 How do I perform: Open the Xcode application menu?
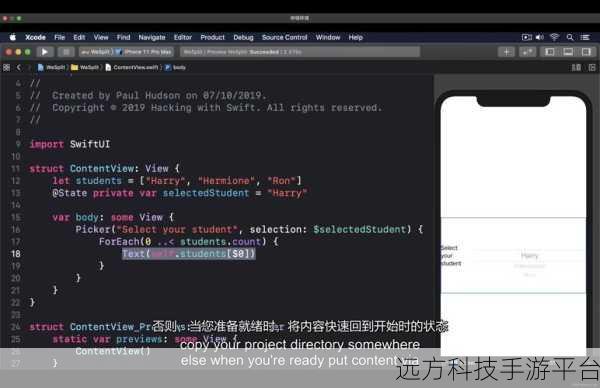35,37
